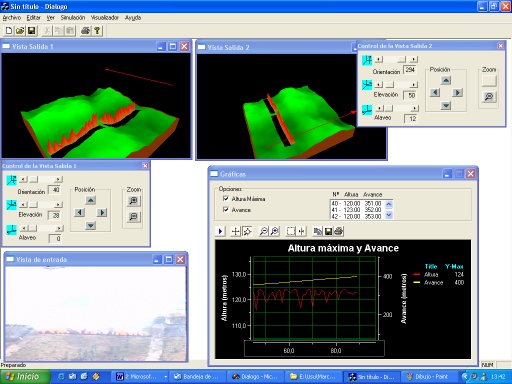Click zoom out magnifier in Gráficas toolbar

point(264,231)
